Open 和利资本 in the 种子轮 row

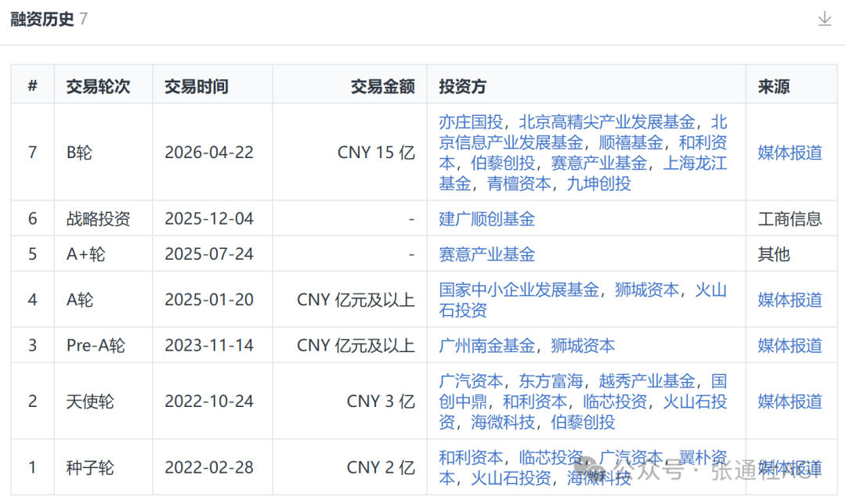[471, 458]
